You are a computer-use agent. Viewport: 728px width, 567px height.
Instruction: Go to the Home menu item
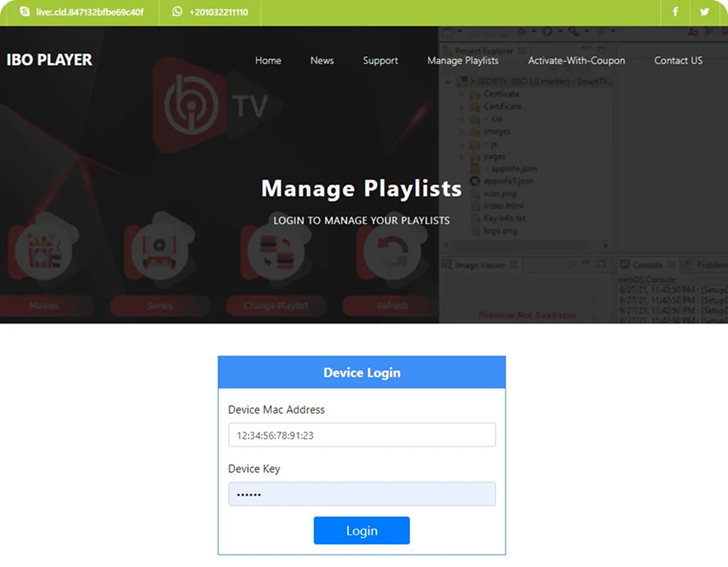268,61
